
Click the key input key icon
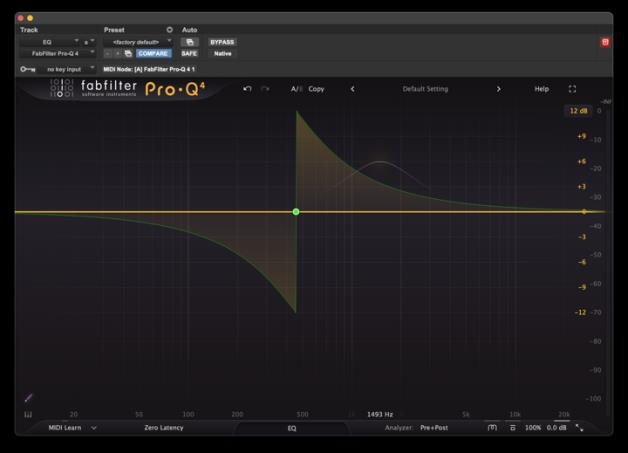coord(28,69)
